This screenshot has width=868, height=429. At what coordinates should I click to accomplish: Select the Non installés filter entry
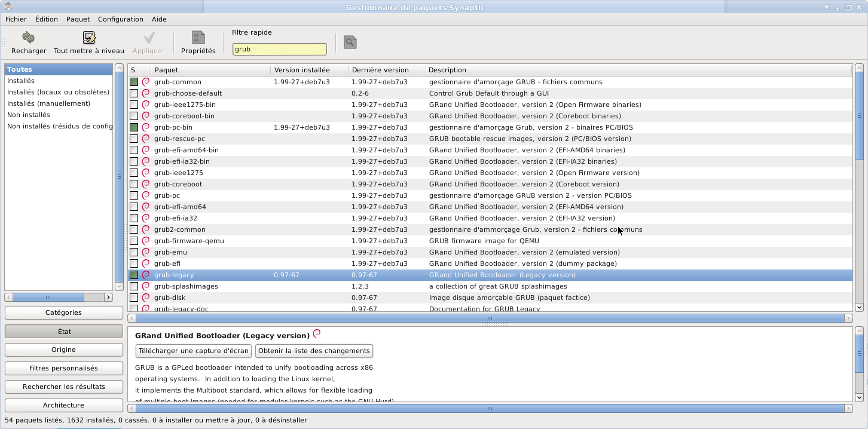(x=59, y=115)
